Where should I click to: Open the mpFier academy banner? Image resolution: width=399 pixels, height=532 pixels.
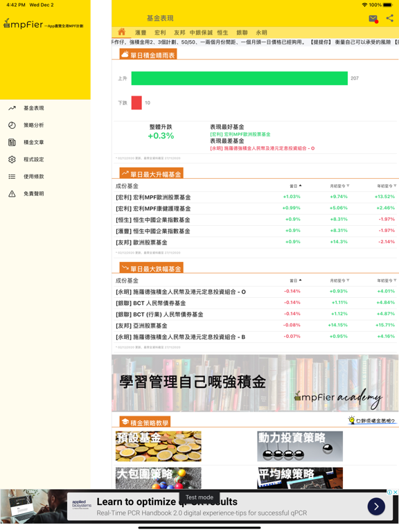pyautogui.click(x=255, y=383)
